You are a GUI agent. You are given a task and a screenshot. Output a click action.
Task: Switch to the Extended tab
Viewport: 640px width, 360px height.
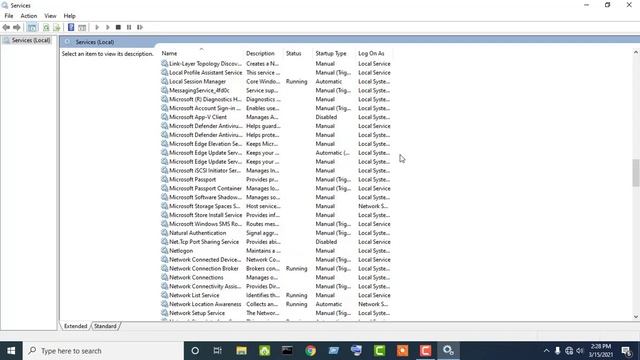76,326
